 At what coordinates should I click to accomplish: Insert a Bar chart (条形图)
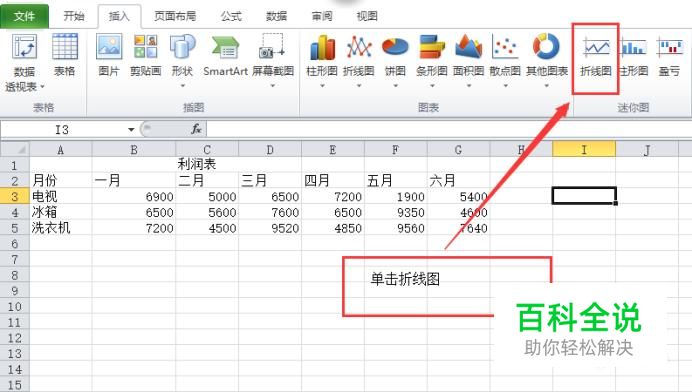pyautogui.click(x=432, y=60)
